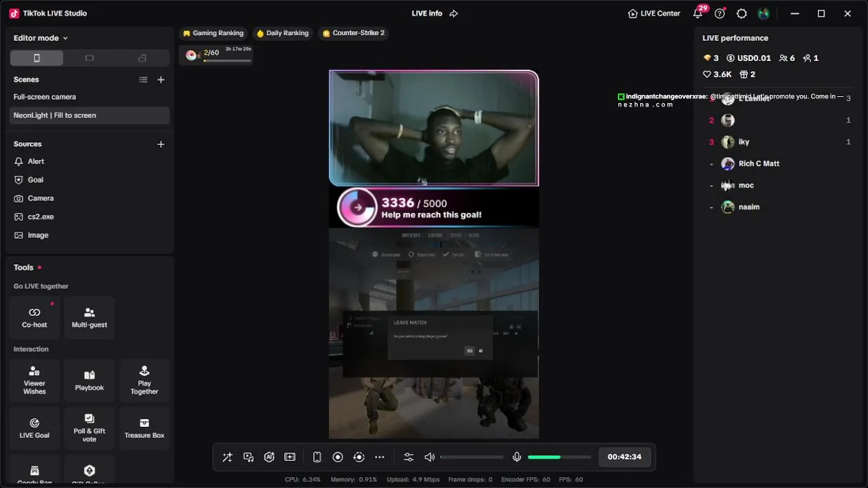
Task: Open viewer iky in ranking list
Action: [780, 142]
